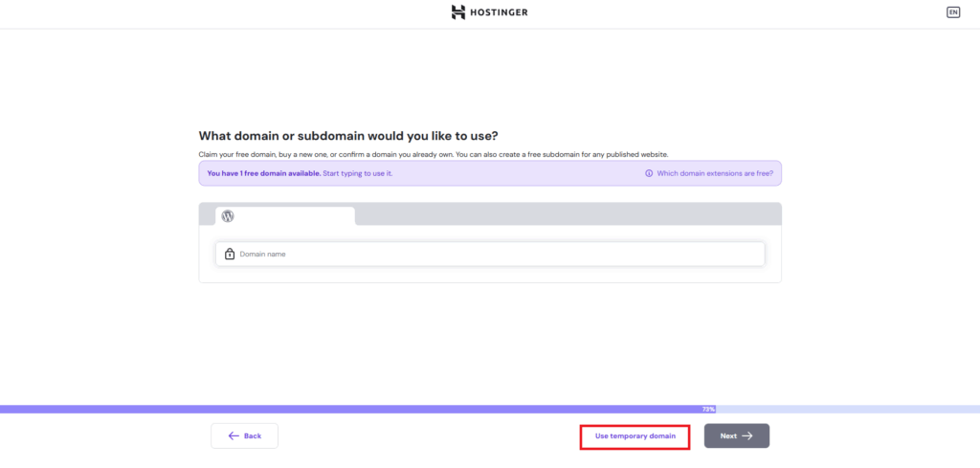Click "Start typing to use it" text
Image resolution: width=980 pixels, height=468 pixels.
click(x=358, y=173)
